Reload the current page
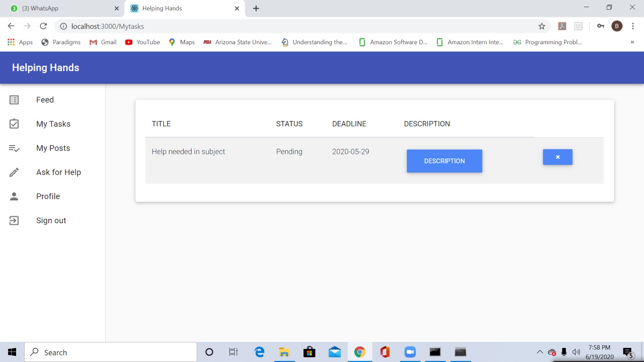This screenshot has width=644, height=362. click(x=43, y=26)
